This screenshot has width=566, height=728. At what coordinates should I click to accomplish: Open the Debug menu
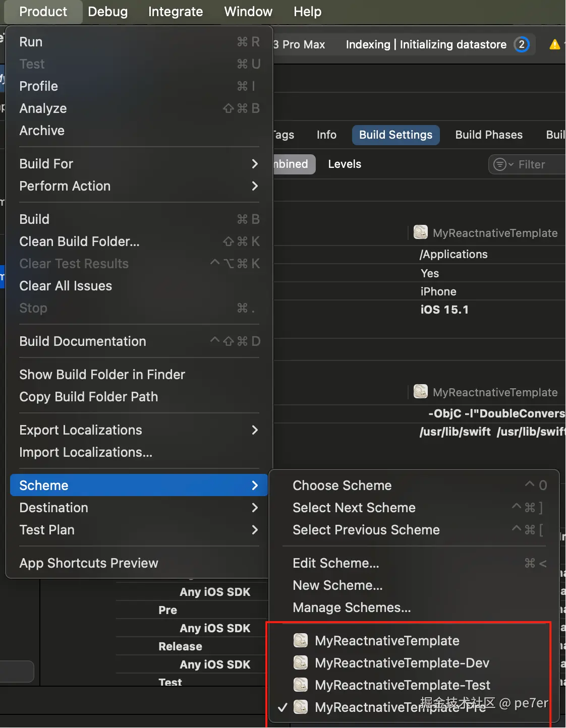tap(107, 12)
